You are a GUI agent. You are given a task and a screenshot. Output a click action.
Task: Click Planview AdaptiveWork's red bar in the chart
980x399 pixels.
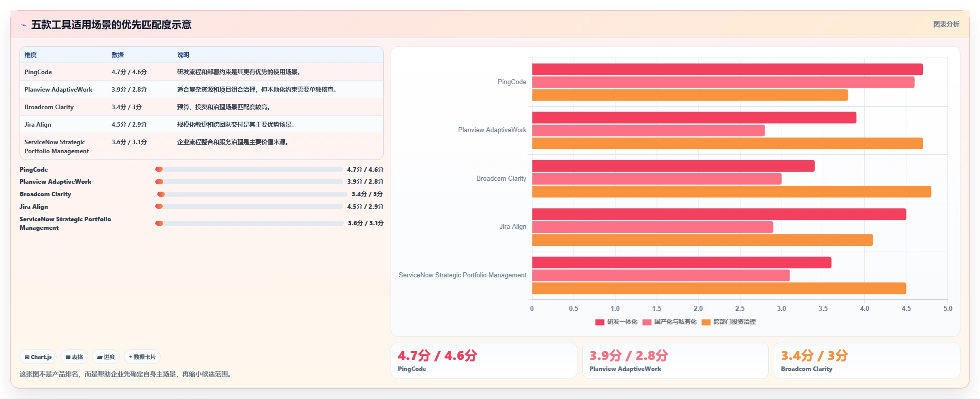click(x=694, y=118)
